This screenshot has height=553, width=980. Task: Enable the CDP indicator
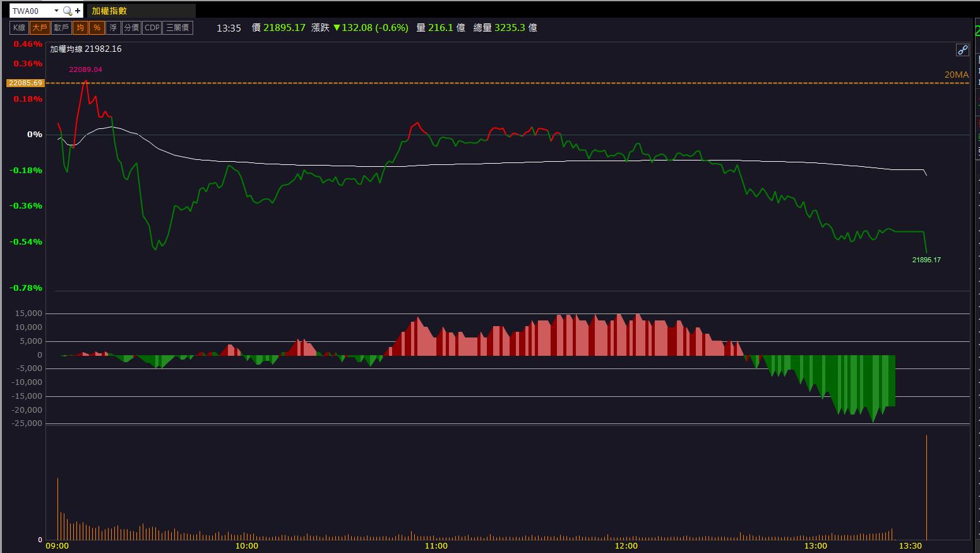(x=152, y=28)
